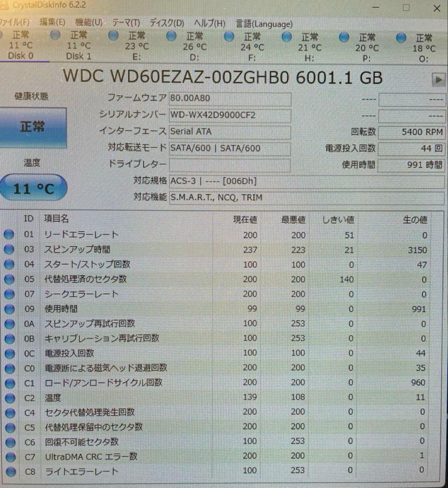Click status icon for 05 代替処理済のセクタ数

click(9, 279)
